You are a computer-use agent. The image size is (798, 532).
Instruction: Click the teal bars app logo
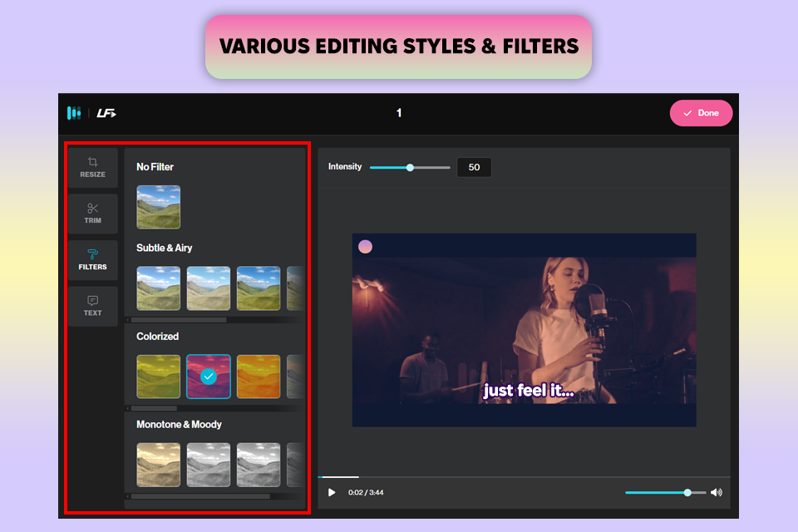tap(74, 113)
